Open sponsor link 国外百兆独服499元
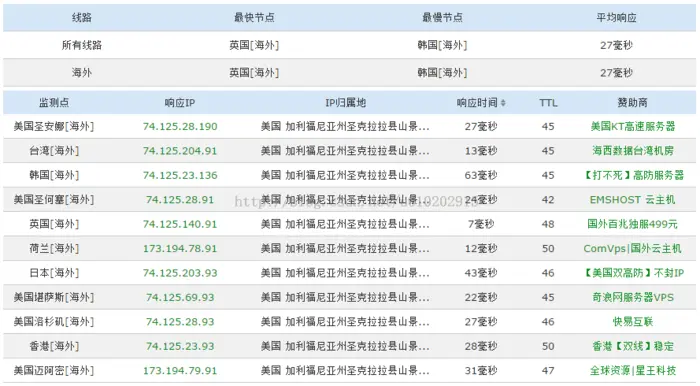Viewport: 700px width, 386px height. click(x=633, y=224)
